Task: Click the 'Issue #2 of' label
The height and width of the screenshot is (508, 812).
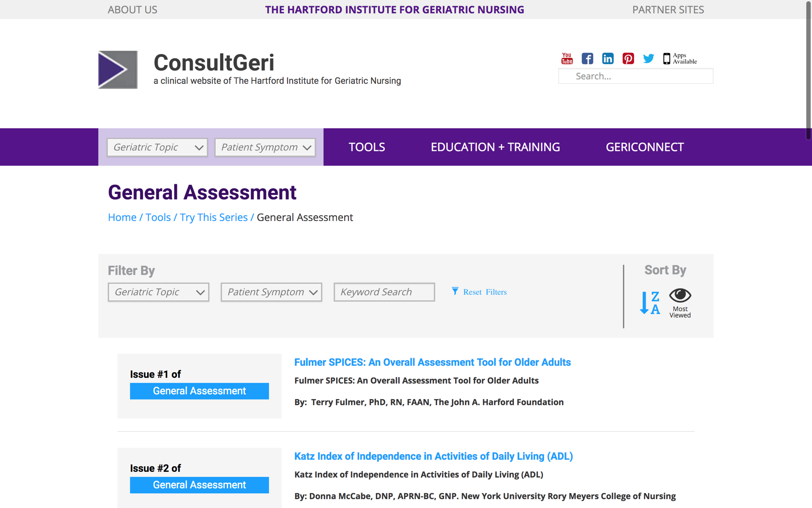Action: pos(156,468)
